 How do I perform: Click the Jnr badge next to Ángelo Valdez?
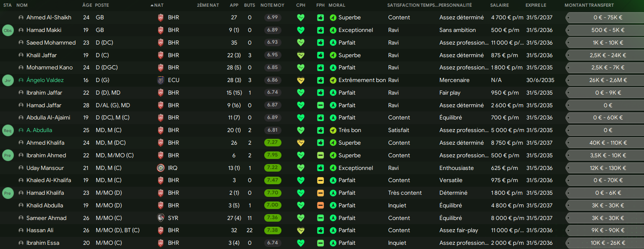pos(8,80)
